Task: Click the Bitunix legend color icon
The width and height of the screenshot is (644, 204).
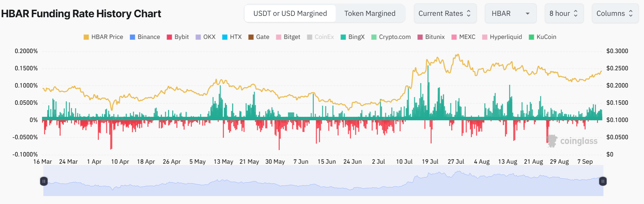Action: [x=420, y=37]
